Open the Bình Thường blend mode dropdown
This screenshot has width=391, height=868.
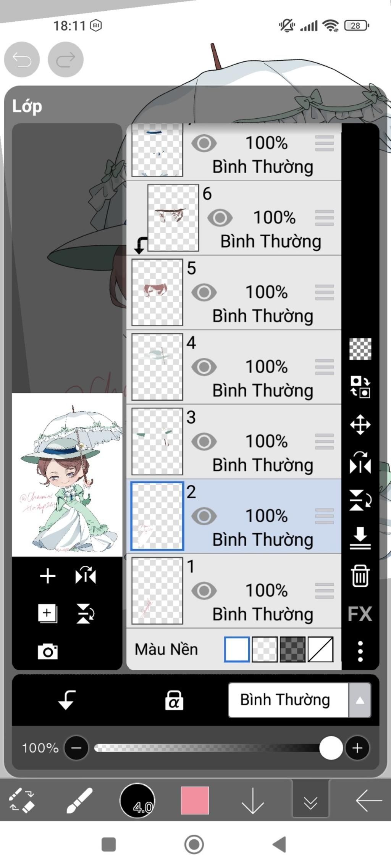[300, 700]
